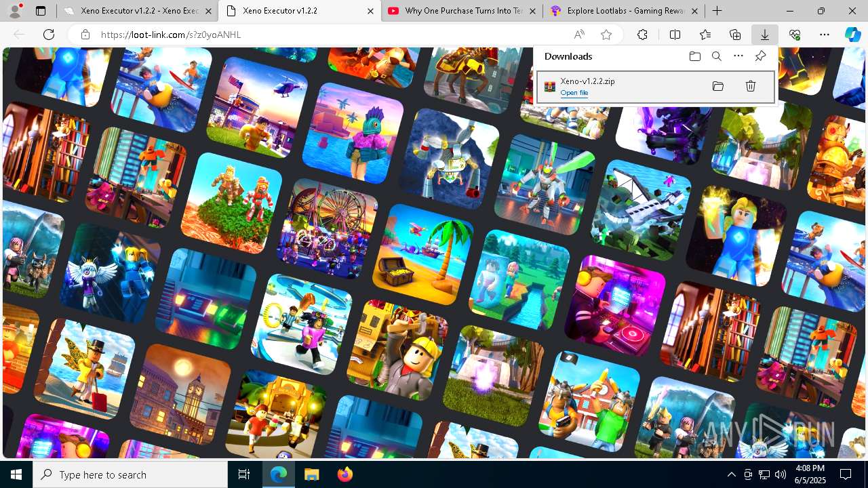
Task: Switch to the YouTube Why One Purchase tab
Action: pyautogui.click(x=462, y=11)
